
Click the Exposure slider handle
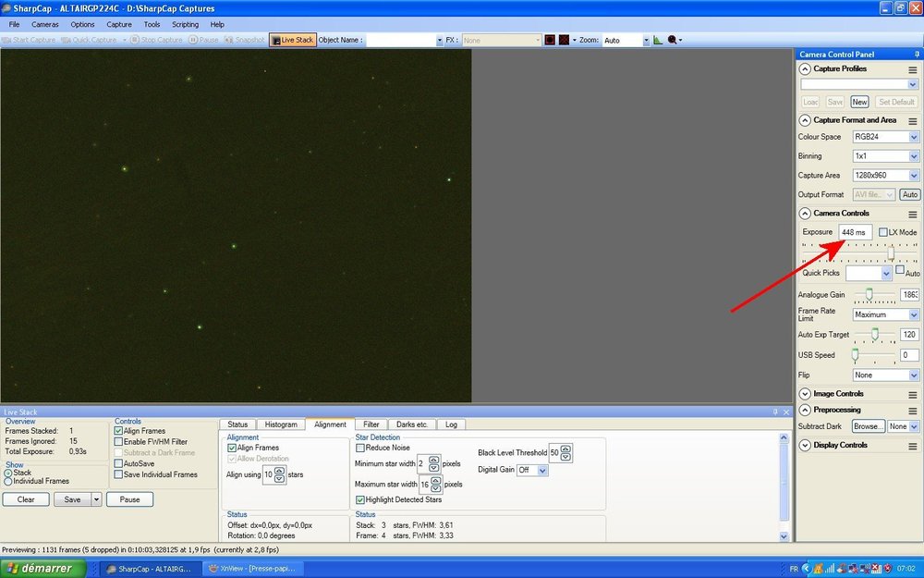click(x=891, y=253)
